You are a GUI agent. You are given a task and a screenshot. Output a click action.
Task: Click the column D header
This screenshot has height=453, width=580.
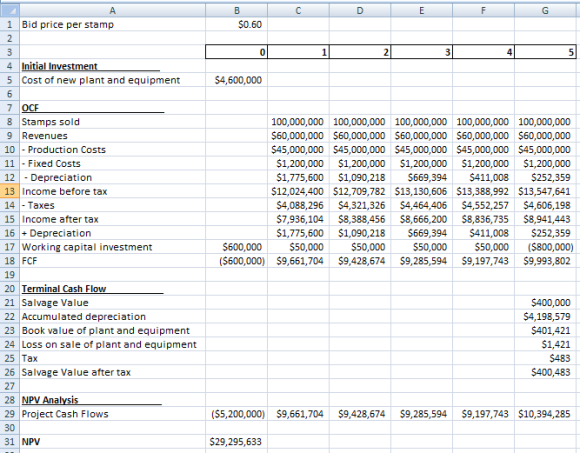[360, 11]
